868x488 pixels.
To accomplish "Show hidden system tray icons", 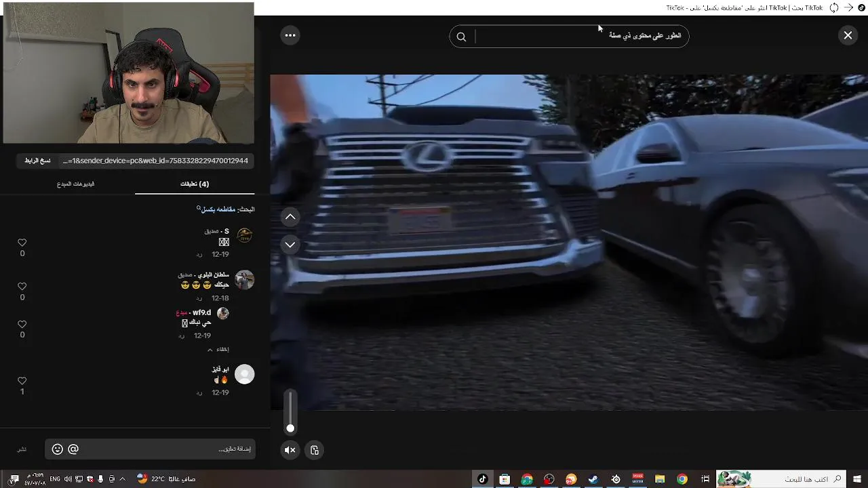I will pos(123,479).
